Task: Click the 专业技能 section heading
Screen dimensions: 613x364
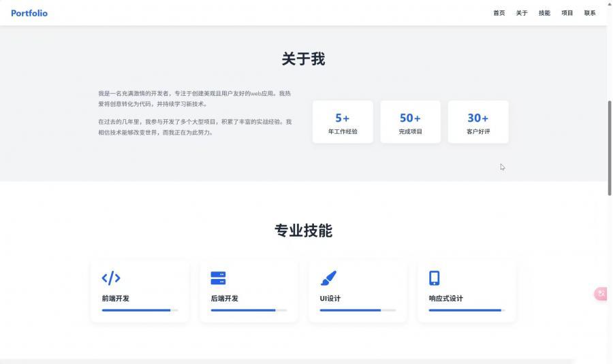Action: pyautogui.click(x=303, y=231)
